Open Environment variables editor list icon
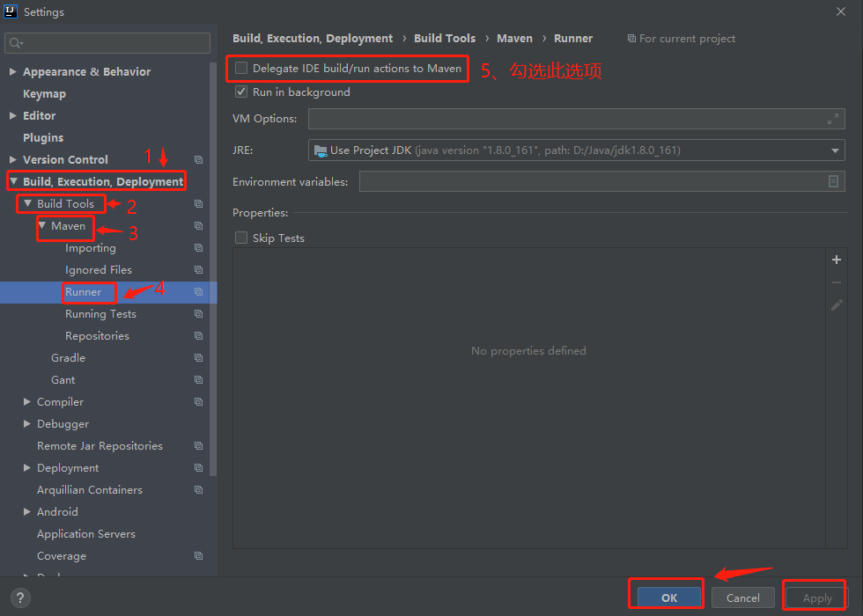The height and width of the screenshot is (616, 863). [833, 181]
